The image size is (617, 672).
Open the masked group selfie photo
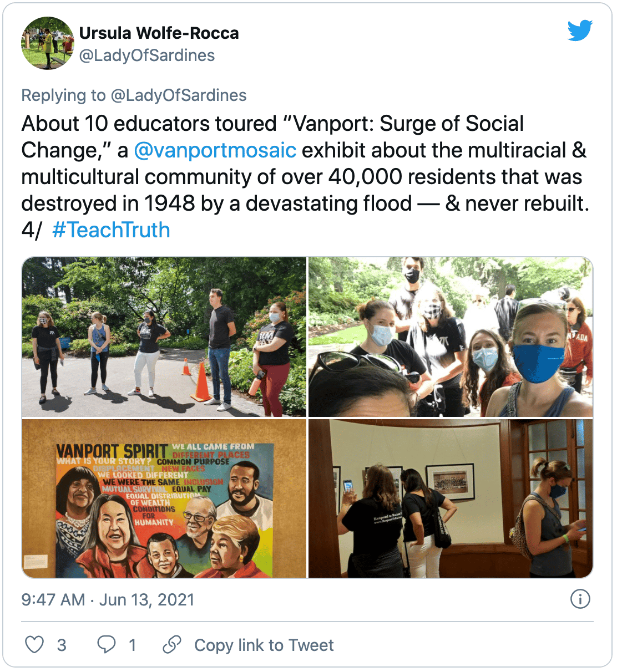click(x=451, y=337)
